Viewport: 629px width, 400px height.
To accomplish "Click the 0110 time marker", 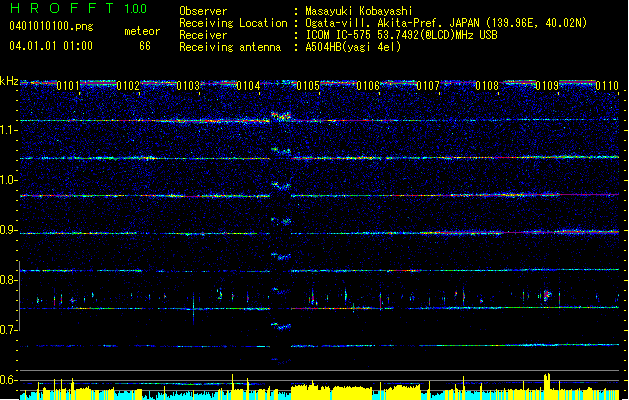I will [x=607, y=85].
